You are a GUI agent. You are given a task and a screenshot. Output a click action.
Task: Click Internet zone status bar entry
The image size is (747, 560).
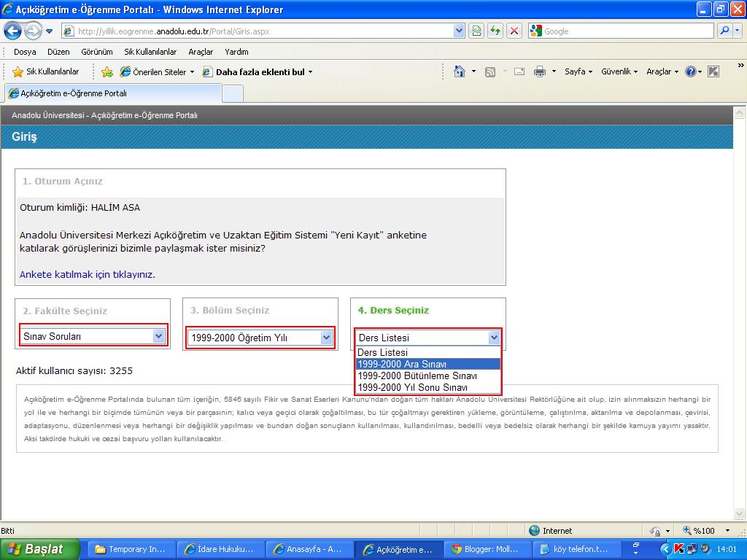tap(550, 531)
